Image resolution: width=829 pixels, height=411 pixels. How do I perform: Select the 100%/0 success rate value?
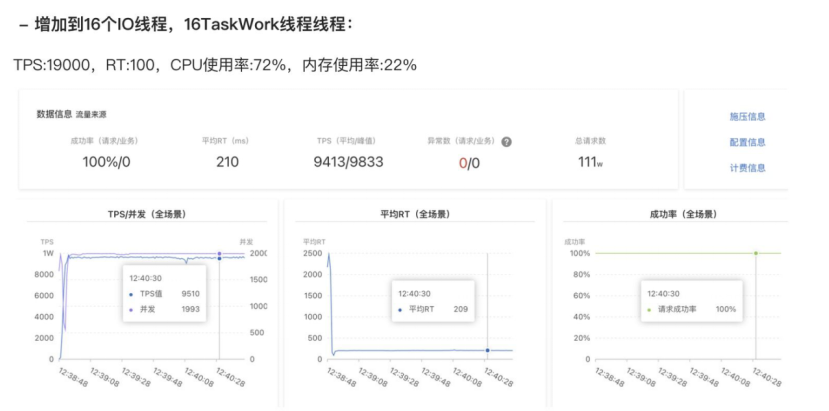pyautogui.click(x=106, y=162)
